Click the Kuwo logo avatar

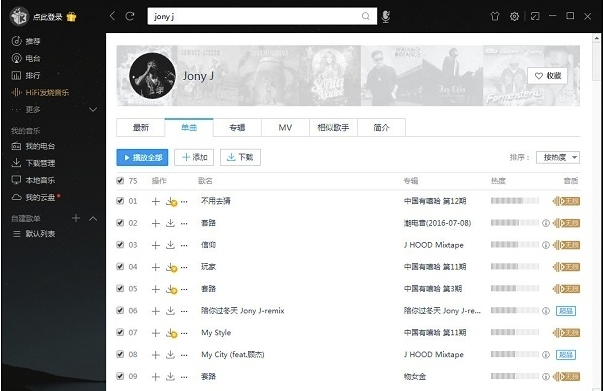pyautogui.click(x=19, y=16)
